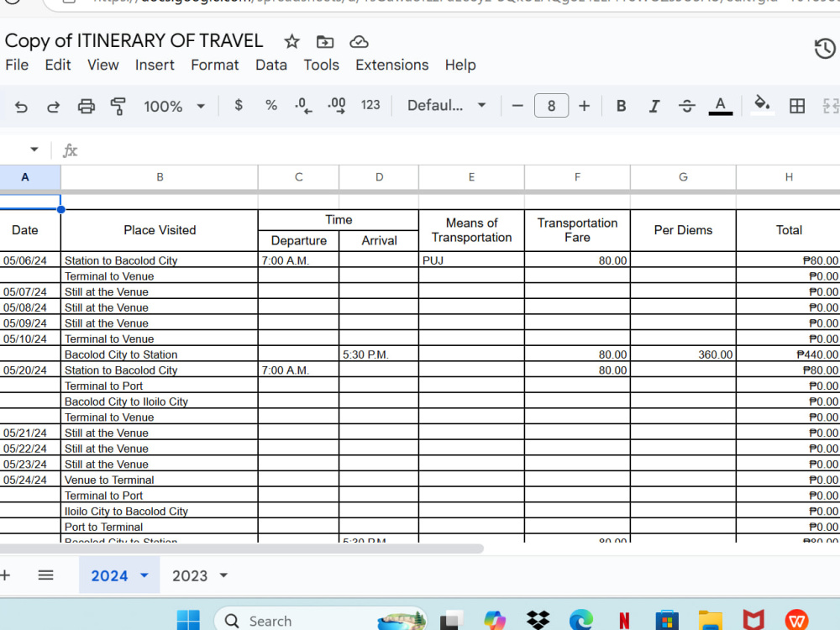Open the Help menu
840x630 pixels.
tap(460, 65)
